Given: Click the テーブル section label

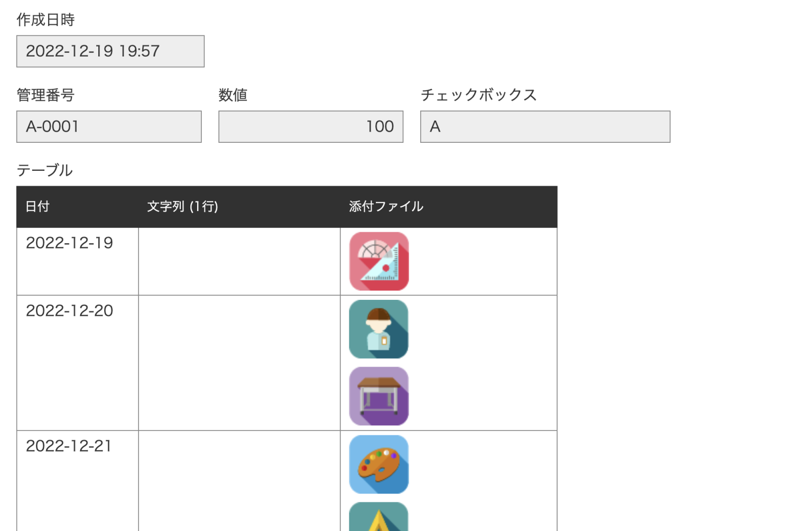Looking at the screenshot, I should point(44,170).
